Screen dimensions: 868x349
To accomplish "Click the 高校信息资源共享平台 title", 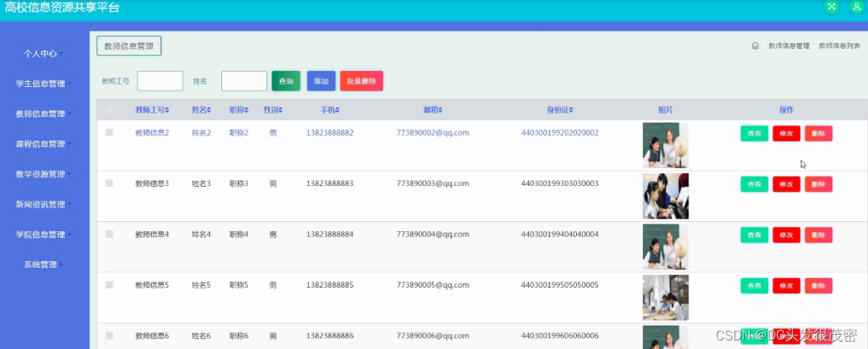I will (x=63, y=8).
